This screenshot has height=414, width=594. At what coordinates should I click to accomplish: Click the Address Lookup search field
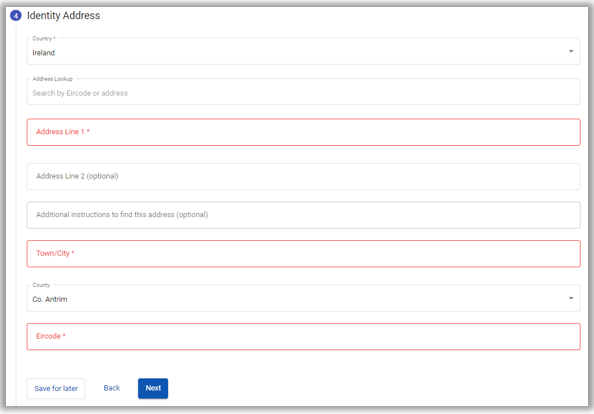pyautogui.click(x=303, y=92)
